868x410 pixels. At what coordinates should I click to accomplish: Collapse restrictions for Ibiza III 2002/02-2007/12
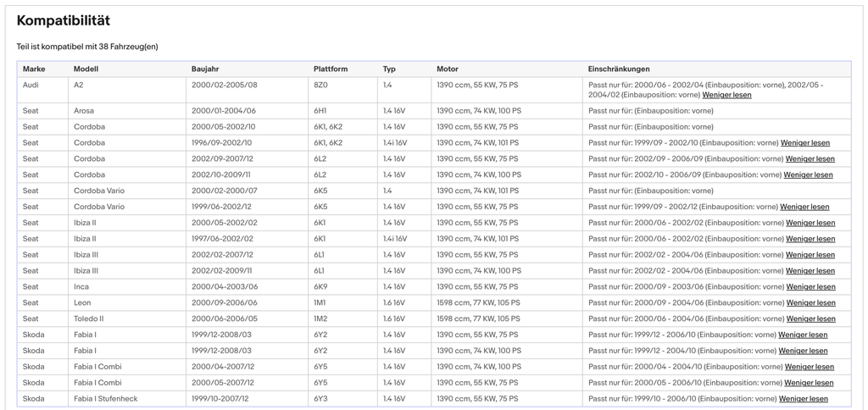click(810, 255)
